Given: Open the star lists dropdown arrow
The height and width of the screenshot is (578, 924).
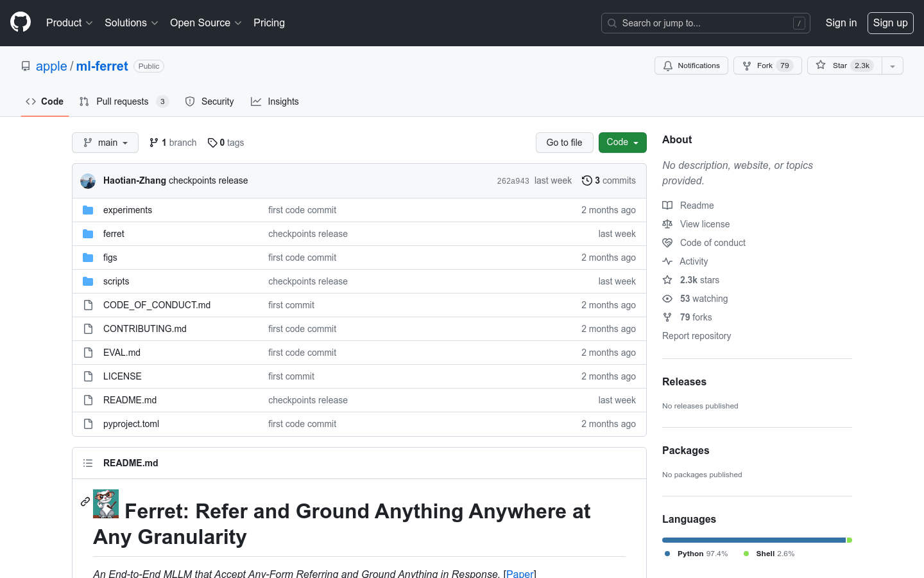Looking at the screenshot, I should 893,66.
